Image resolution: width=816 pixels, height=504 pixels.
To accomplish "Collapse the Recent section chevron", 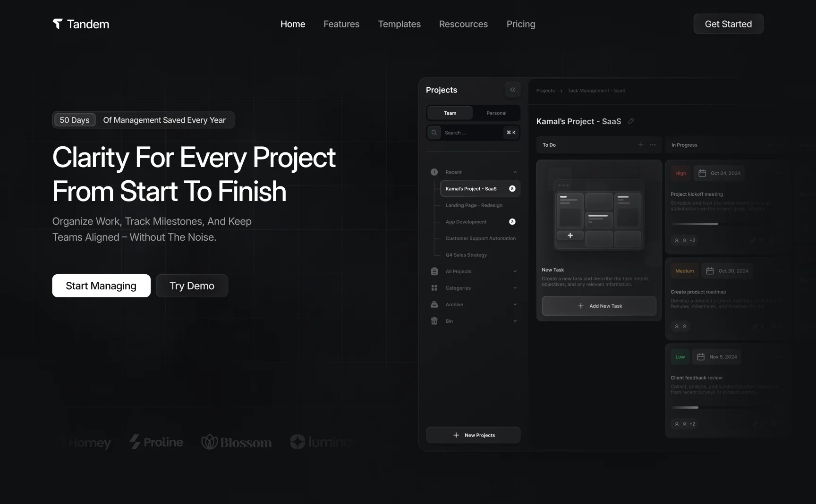I will point(515,172).
